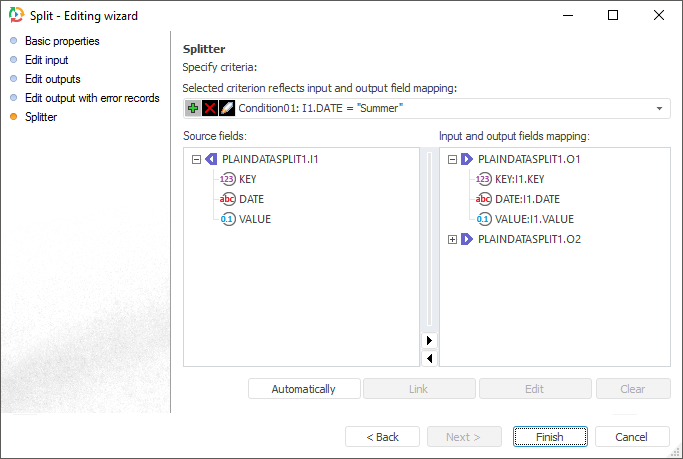Viewport: 683px width, 459px height.
Task: Click the right-pointing splitter arrow
Action: click(430, 341)
